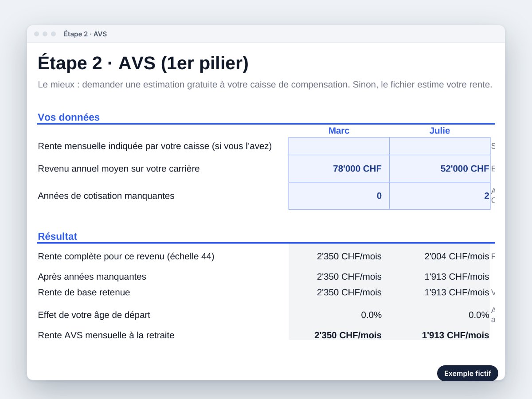Screen dimensions: 532x399
Task: Click the label 'Après années manquantes'
Action: point(92,277)
